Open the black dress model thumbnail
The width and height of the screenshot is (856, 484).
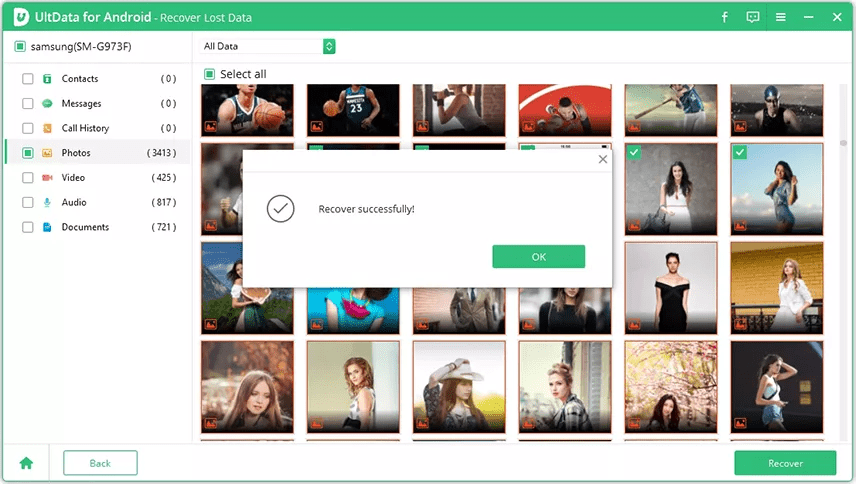[x=671, y=288]
